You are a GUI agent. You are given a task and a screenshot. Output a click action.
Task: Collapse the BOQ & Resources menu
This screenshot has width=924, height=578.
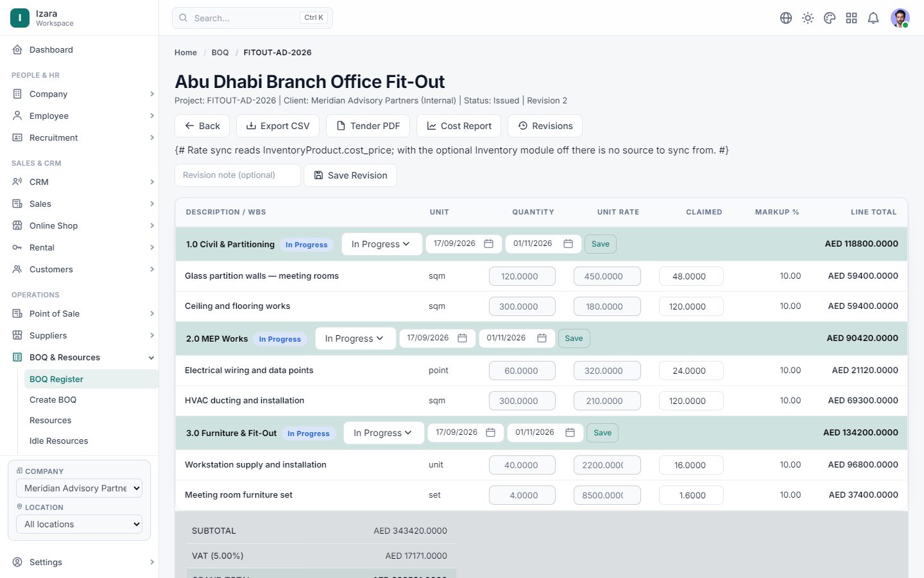(x=80, y=357)
